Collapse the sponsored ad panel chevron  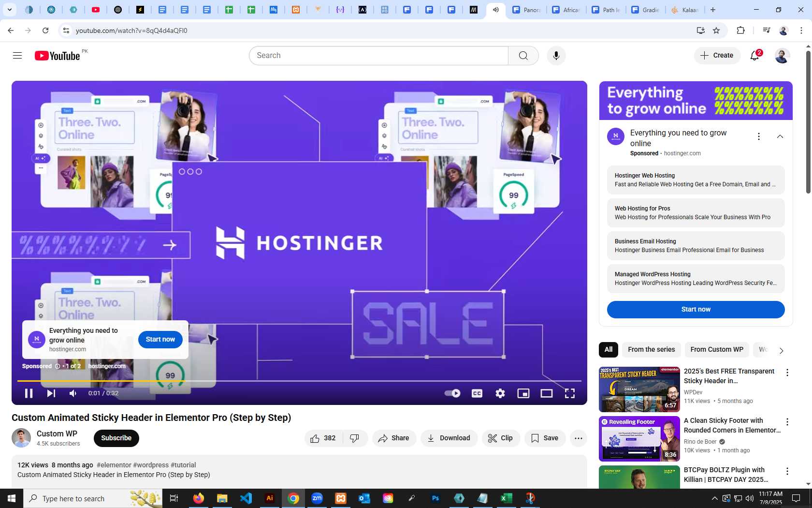pos(780,137)
